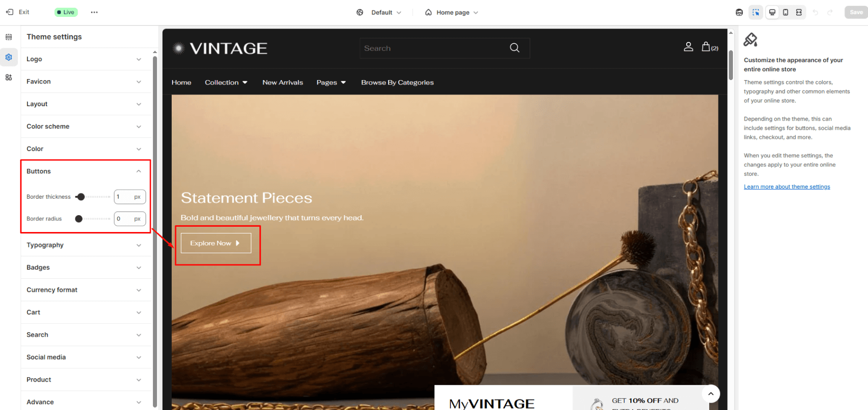The height and width of the screenshot is (410, 868).
Task: Select New Arrivals in the navigation
Action: (x=283, y=82)
